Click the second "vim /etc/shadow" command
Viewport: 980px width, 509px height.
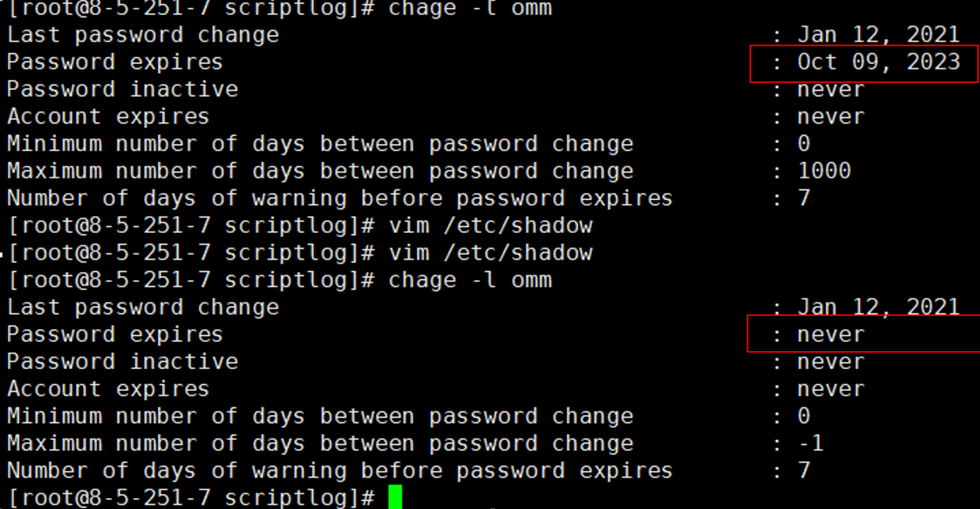[490, 253]
